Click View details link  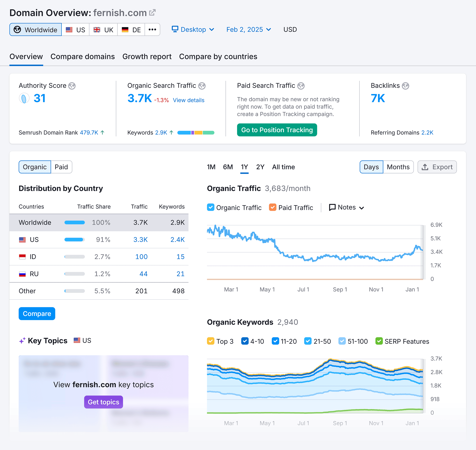(189, 100)
